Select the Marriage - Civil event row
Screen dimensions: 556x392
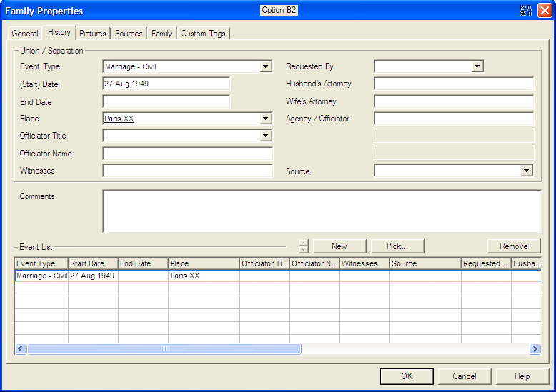pyautogui.click(x=41, y=276)
